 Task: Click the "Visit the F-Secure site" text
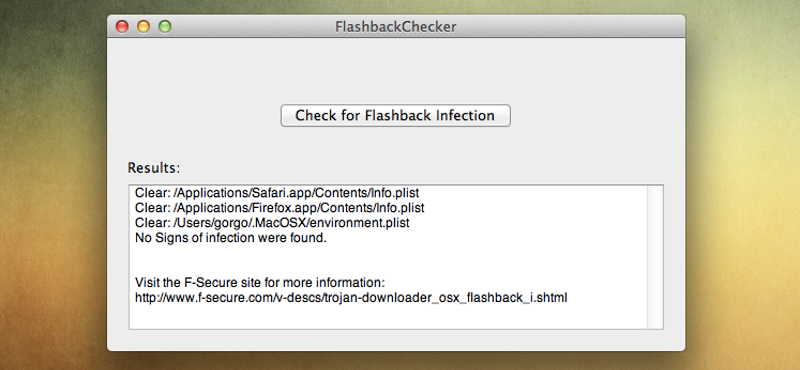tap(260, 283)
